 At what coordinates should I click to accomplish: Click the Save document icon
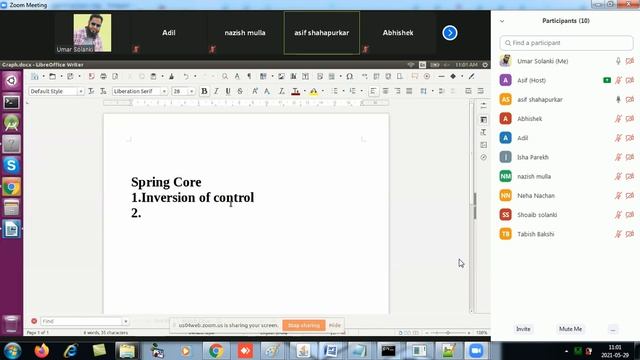[70, 76]
